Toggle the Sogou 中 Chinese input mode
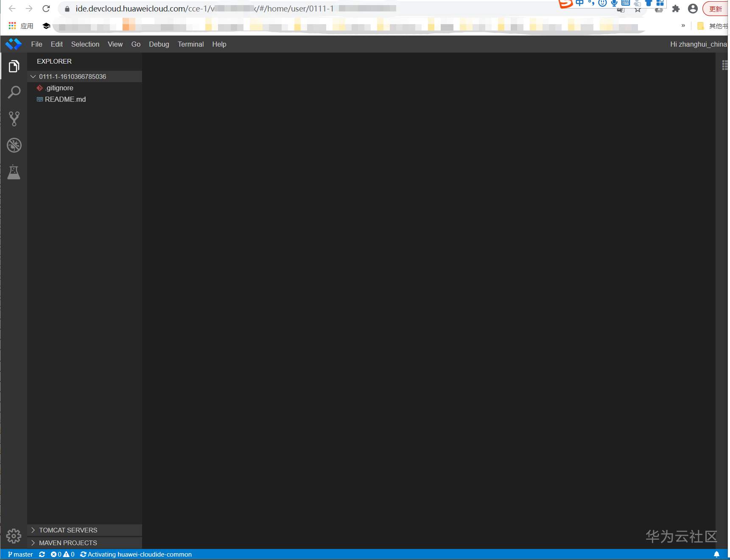The width and height of the screenshot is (730, 560). coord(579,3)
